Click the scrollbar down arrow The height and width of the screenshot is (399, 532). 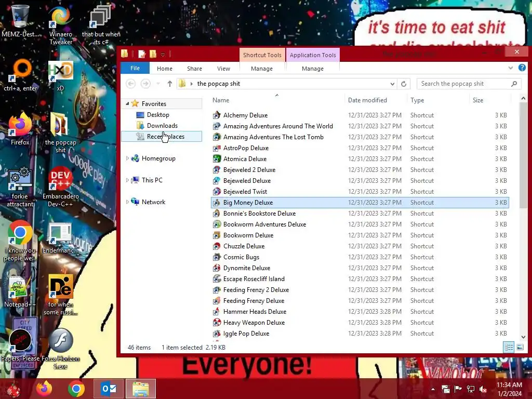click(523, 337)
